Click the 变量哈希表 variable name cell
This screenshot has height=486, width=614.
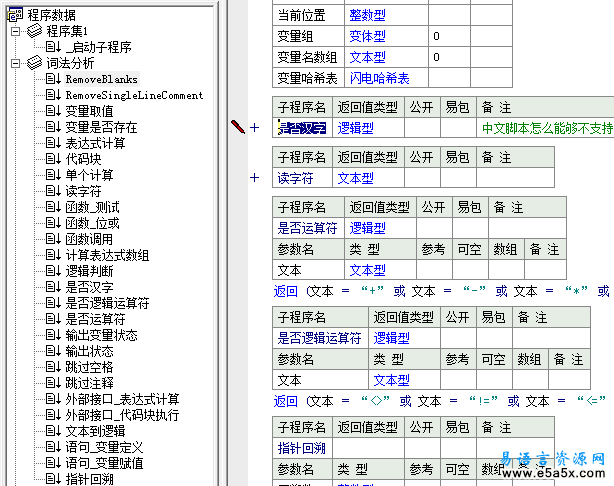pyautogui.click(x=308, y=78)
